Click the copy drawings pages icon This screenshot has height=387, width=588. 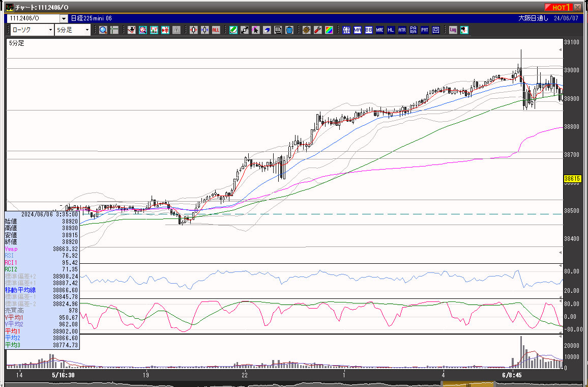tap(278, 30)
